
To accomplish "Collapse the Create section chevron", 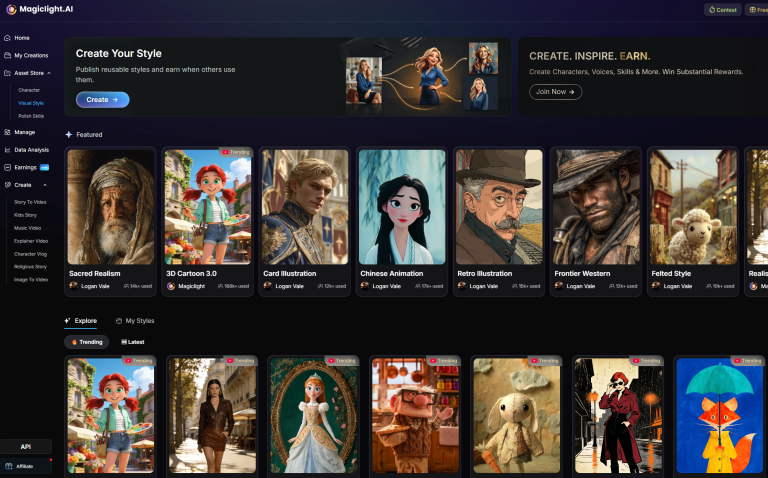I will (45, 185).
